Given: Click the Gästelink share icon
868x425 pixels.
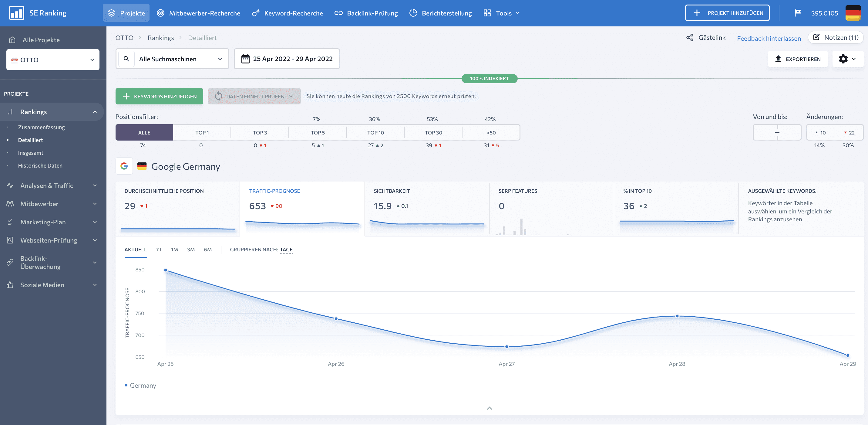Looking at the screenshot, I should (x=690, y=37).
